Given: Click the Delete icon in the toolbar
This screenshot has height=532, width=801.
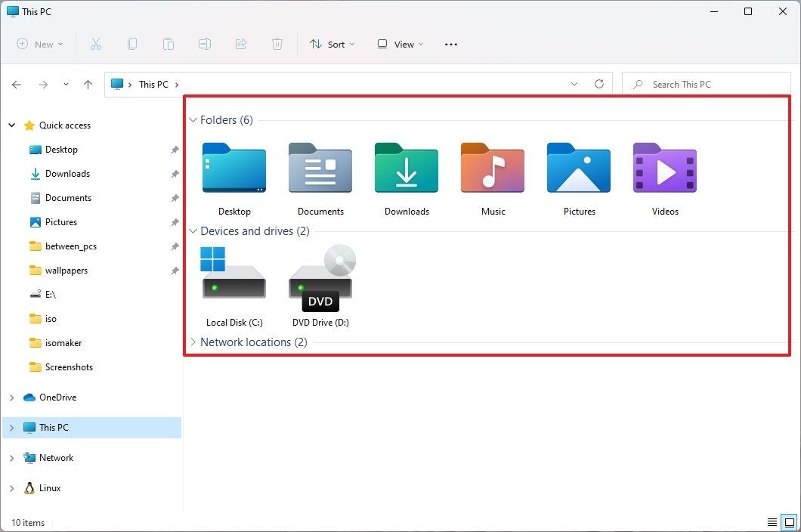Looking at the screenshot, I should pos(277,44).
